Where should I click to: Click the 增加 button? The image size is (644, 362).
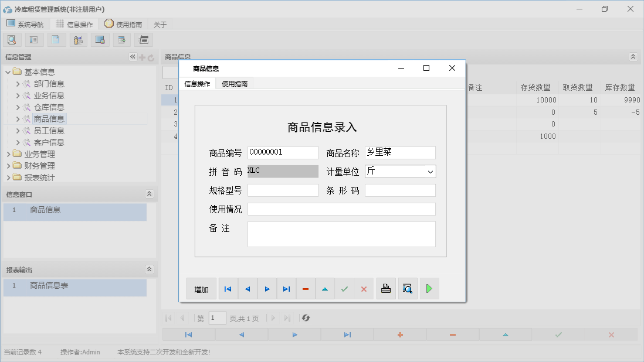tap(201, 289)
